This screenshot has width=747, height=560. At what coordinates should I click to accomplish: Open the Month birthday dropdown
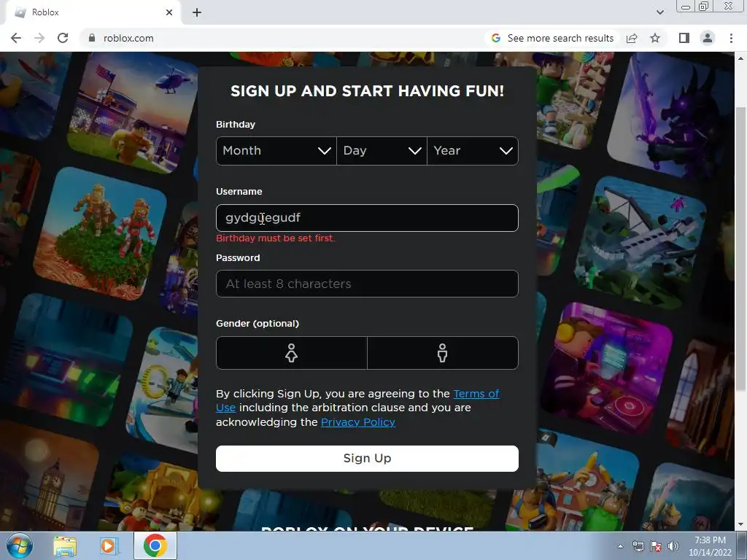pyautogui.click(x=276, y=151)
